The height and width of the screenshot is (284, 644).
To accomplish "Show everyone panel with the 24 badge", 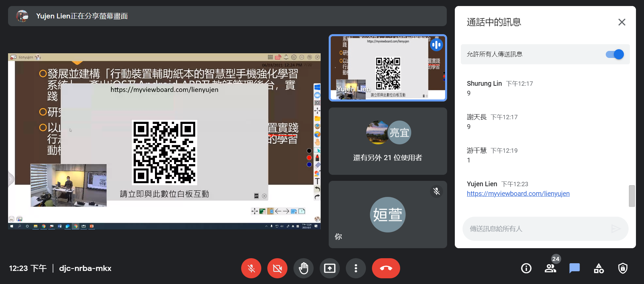I will pos(550,268).
